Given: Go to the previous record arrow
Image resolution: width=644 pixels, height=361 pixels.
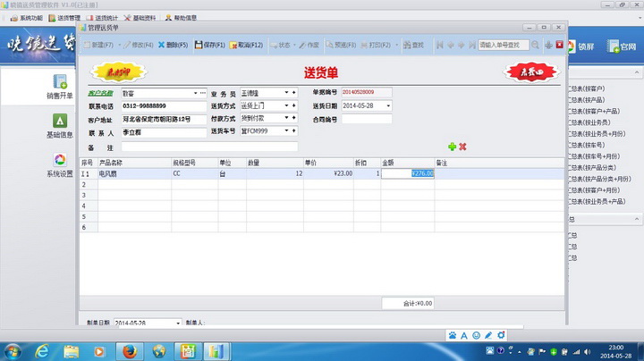Looking at the screenshot, I should 451,45.
